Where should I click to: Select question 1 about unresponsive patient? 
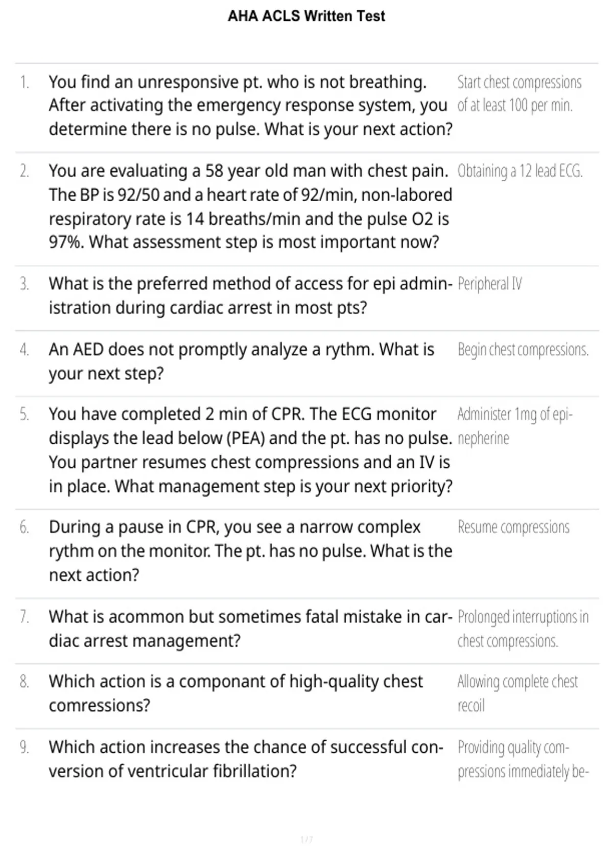250,106
